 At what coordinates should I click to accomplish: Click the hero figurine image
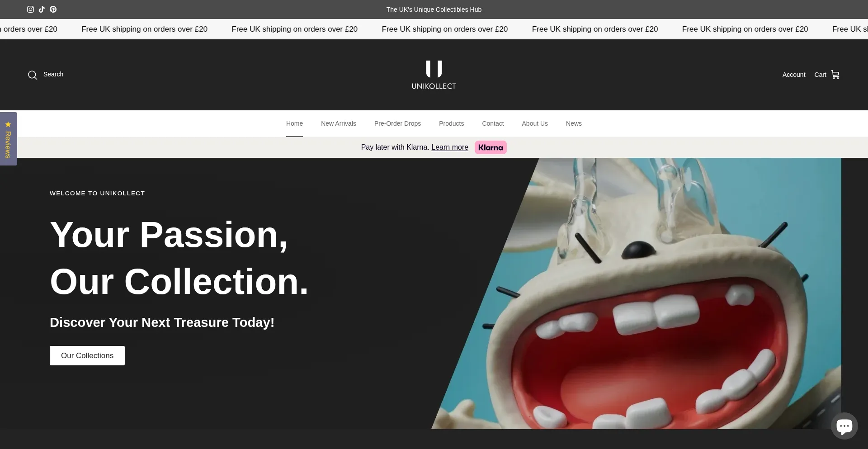pos(656,307)
